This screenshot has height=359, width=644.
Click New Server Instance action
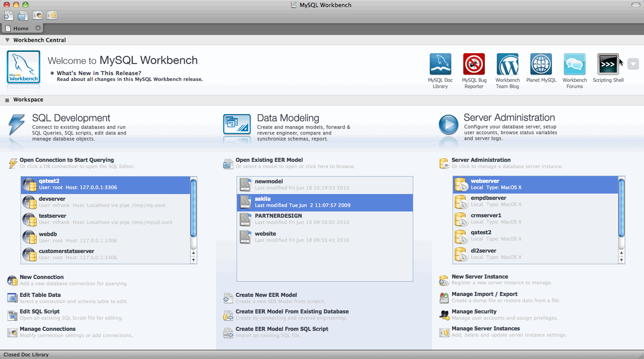click(480, 277)
